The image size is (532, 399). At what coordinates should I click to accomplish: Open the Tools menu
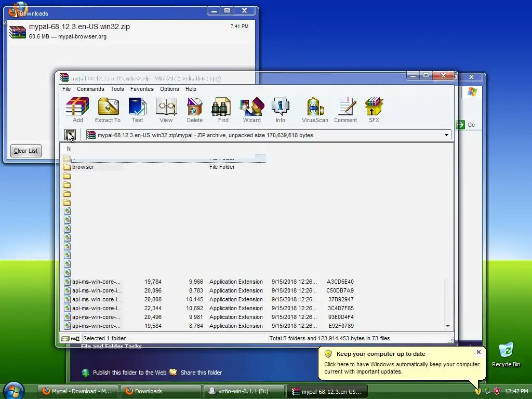[117, 89]
